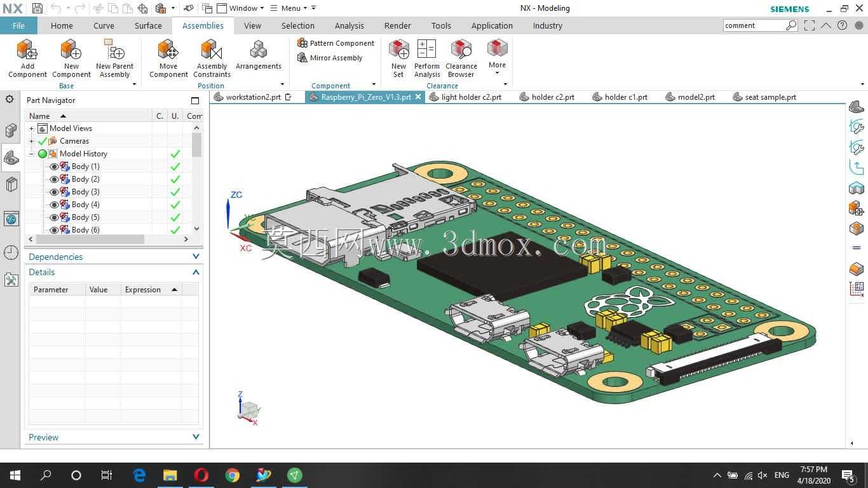Click the navigator vertical scrollbar thumb
Image resolution: width=868 pixels, height=488 pixels.
click(x=196, y=145)
